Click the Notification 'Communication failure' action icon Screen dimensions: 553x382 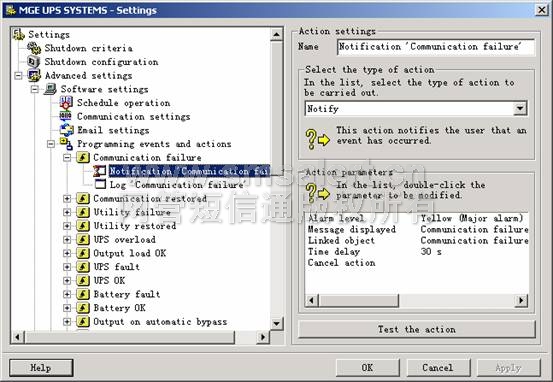(x=99, y=171)
